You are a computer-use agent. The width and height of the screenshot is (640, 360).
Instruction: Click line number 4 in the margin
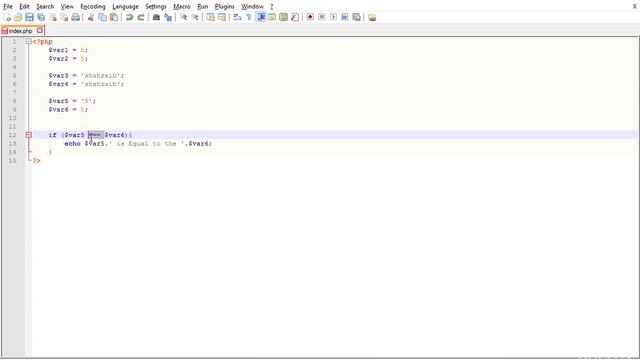tap(14, 67)
